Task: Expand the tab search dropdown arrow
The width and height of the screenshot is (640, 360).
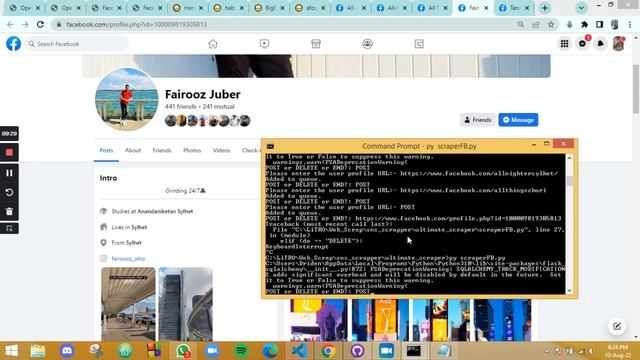Action: point(581,8)
